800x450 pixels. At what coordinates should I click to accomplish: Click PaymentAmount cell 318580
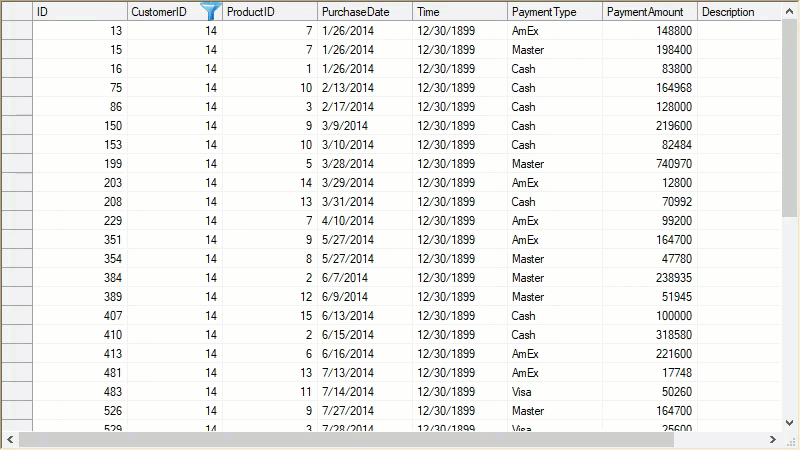point(649,335)
